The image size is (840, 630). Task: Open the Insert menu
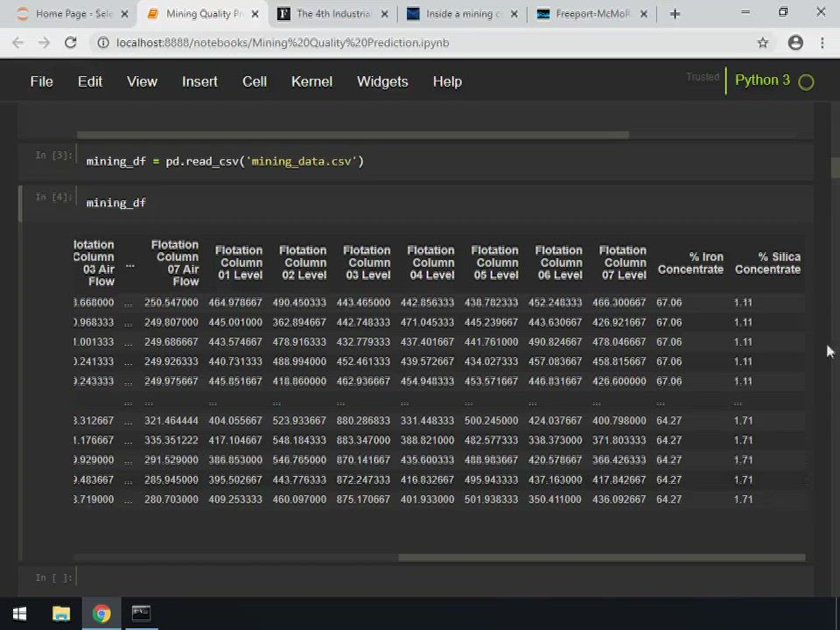coord(199,81)
